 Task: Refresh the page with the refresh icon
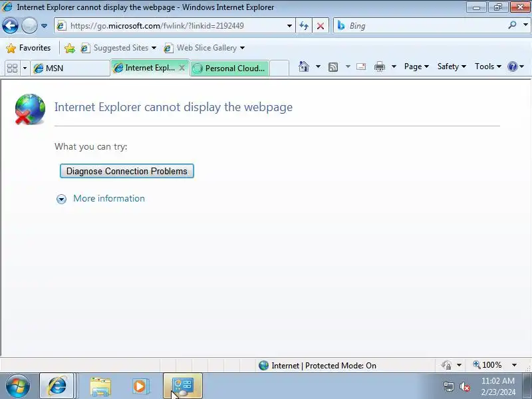pos(304,26)
